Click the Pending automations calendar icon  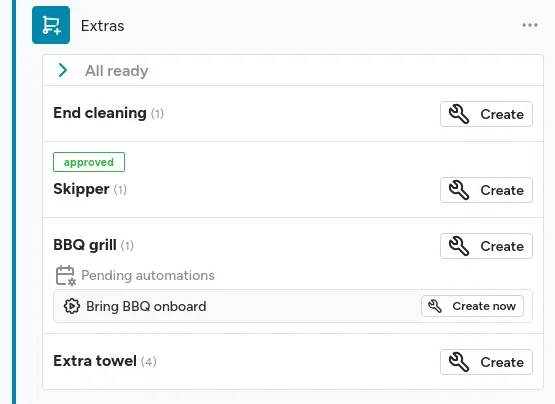65,275
